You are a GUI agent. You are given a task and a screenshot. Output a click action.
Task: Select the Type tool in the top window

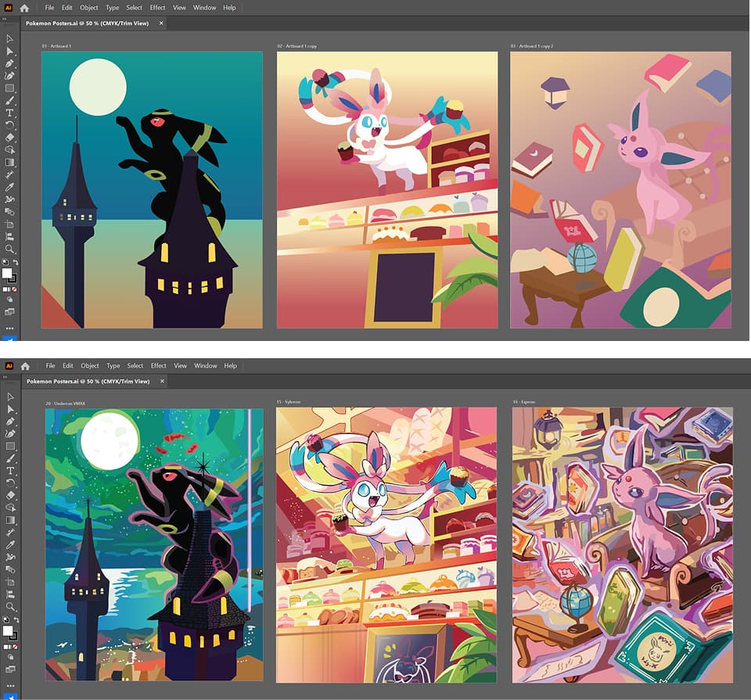click(x=9, y=113)
